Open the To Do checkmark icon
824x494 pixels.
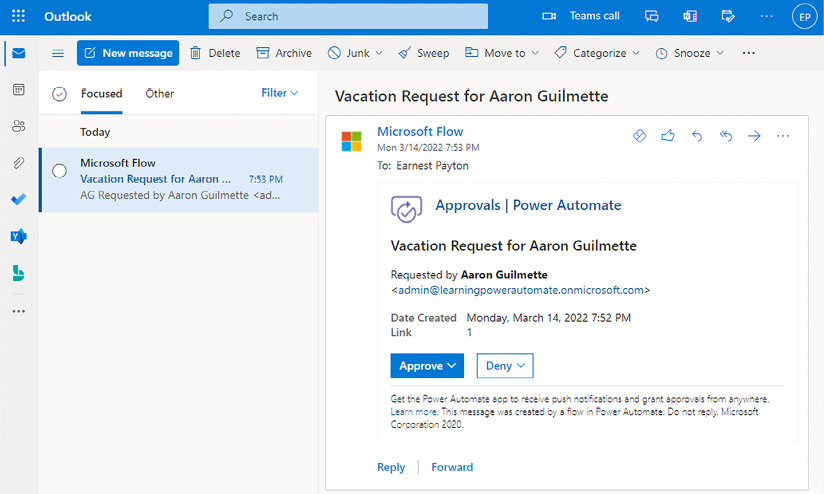click(19, 199)
